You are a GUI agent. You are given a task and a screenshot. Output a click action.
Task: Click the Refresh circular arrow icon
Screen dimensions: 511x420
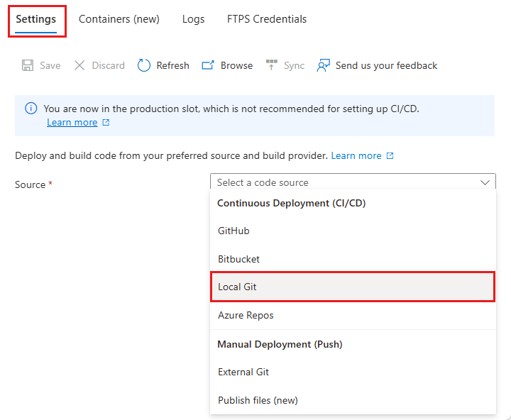143,65
